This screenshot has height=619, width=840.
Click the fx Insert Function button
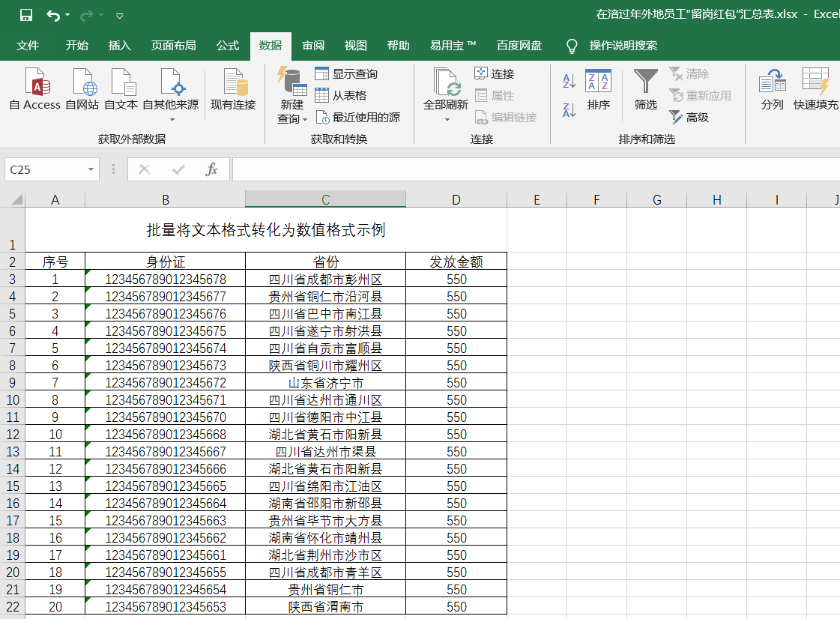tap(211, 170)
